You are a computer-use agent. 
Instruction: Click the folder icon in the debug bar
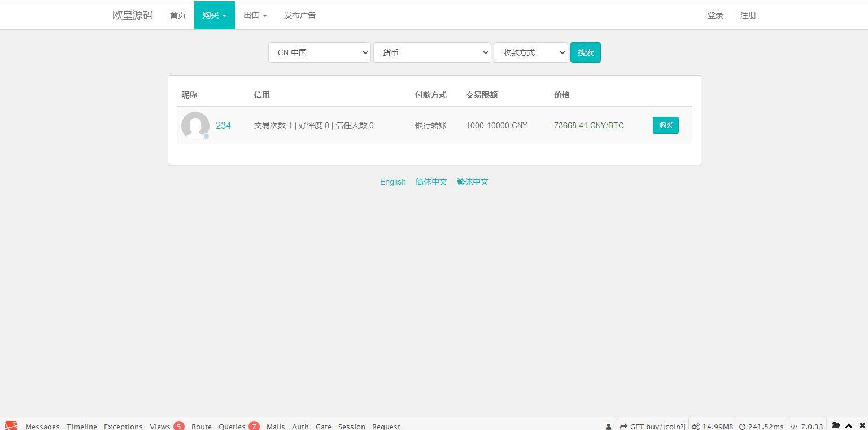[835, 426]
